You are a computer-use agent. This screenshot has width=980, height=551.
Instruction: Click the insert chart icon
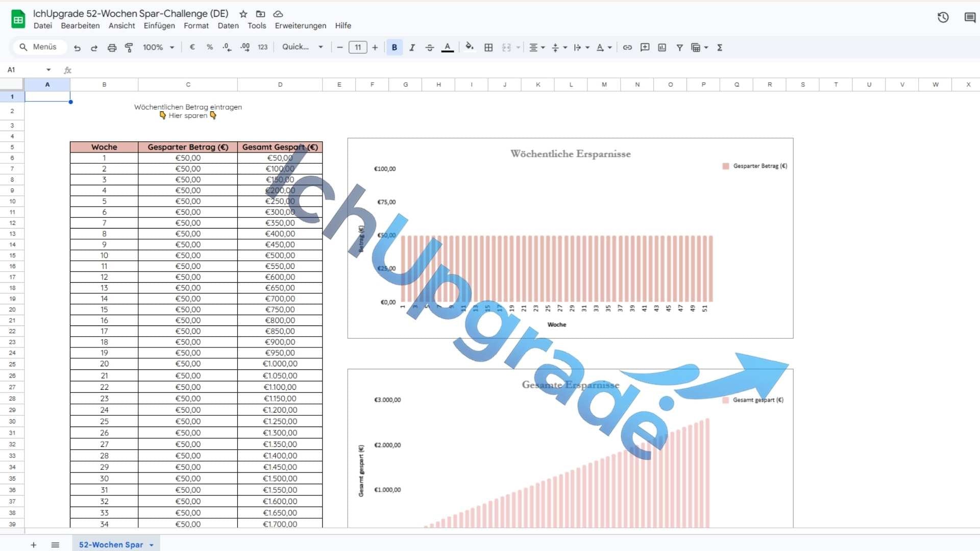tap(662, 47)
